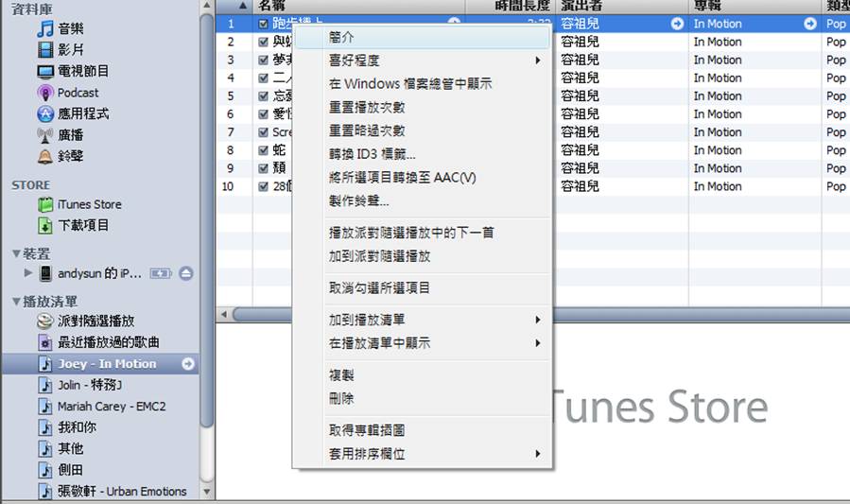Open the 電視節目 TV shows icon
Screen dimensions: 850x504
(45, 72)
